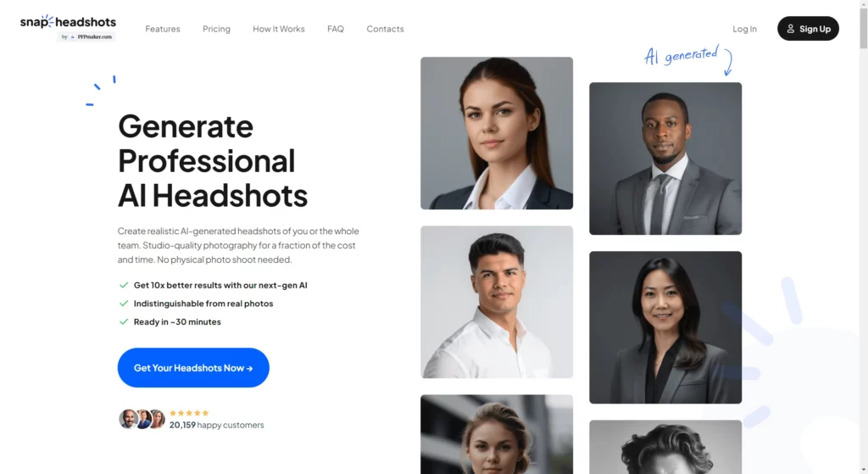Click the snap headshots logo
This screenshot has width=868, height=474.
click(x=68, y=22)
